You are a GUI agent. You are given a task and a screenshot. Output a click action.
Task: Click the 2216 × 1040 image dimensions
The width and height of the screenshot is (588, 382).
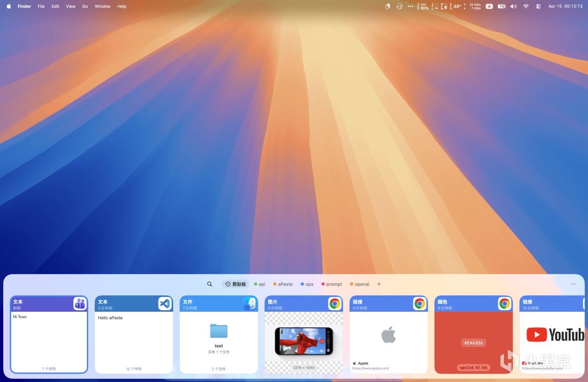304,368
